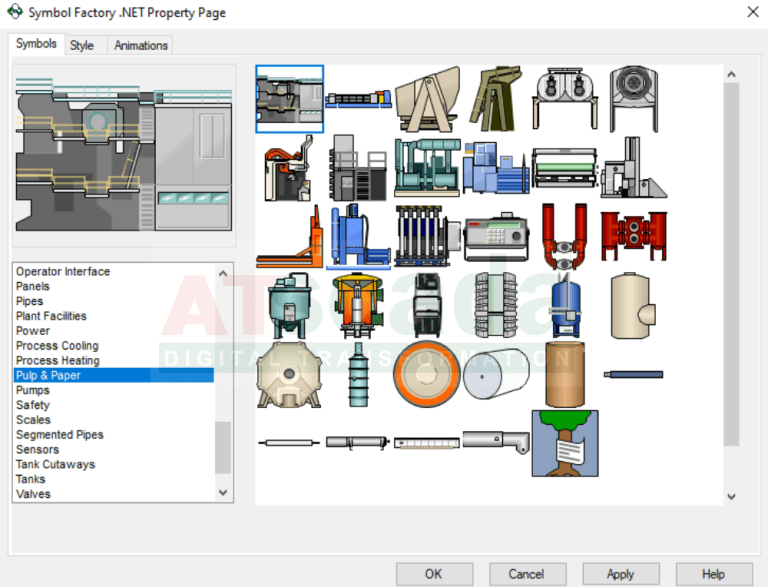The image size is (768, 587).
Task: Click symbol gallery scroll up arrow
Action: click(731, 74)
